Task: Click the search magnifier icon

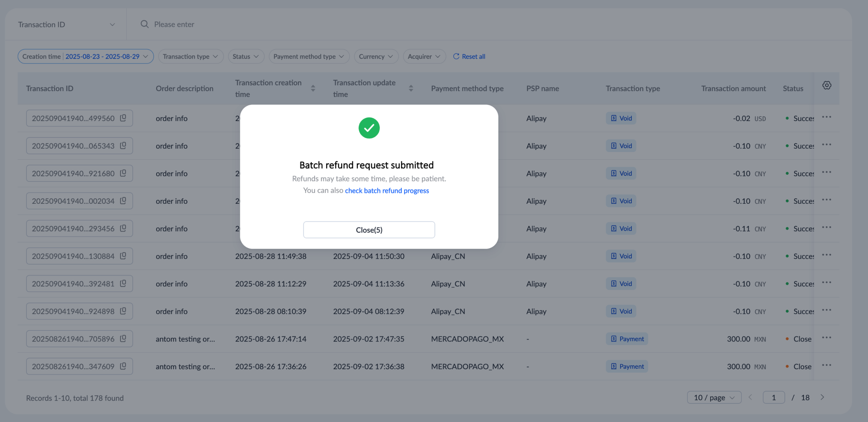Action: pos(144,24)
